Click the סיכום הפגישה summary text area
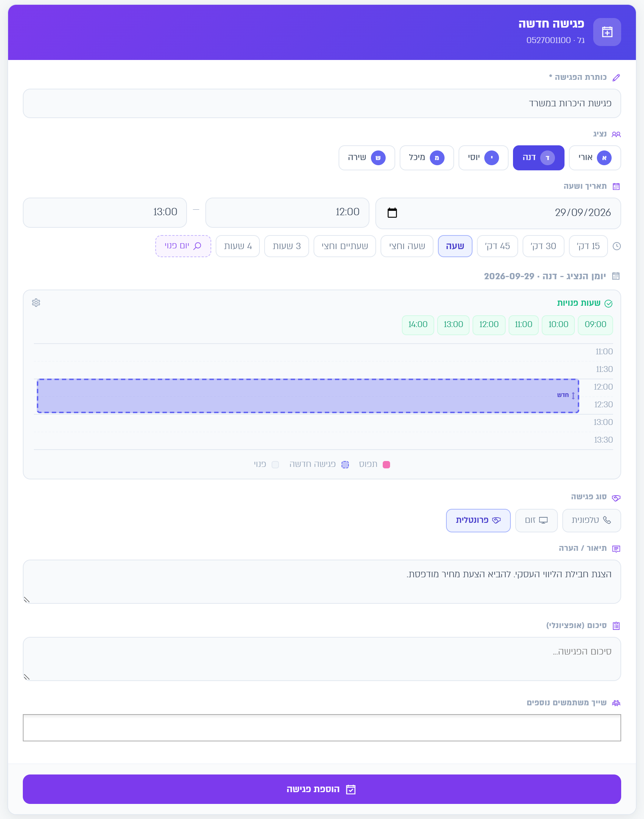The width and height of the screenshot is (644, 819). tap(322, 659)
